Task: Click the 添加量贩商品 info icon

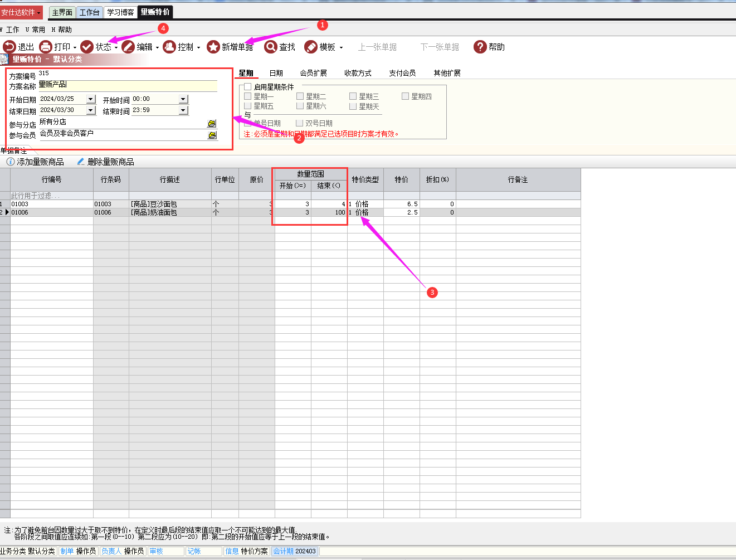Action: [x=11, y=162]
